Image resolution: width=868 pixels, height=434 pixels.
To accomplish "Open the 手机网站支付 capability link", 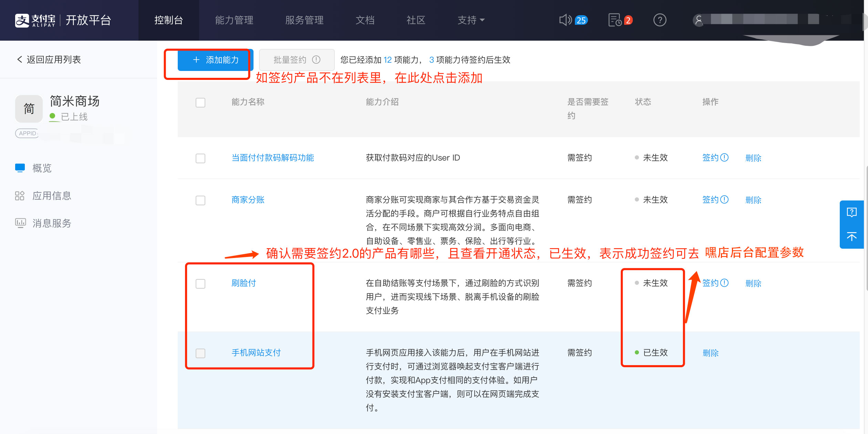I will pos(256,353).
